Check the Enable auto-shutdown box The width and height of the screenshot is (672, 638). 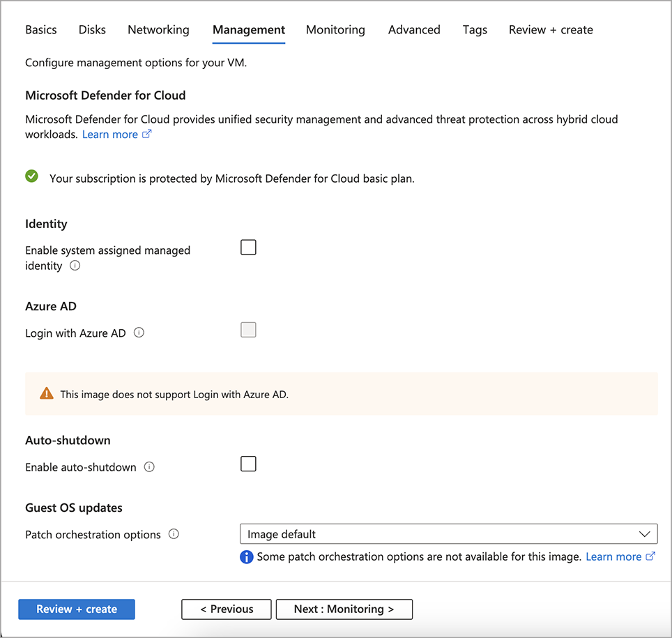click(x=248, y=464)
